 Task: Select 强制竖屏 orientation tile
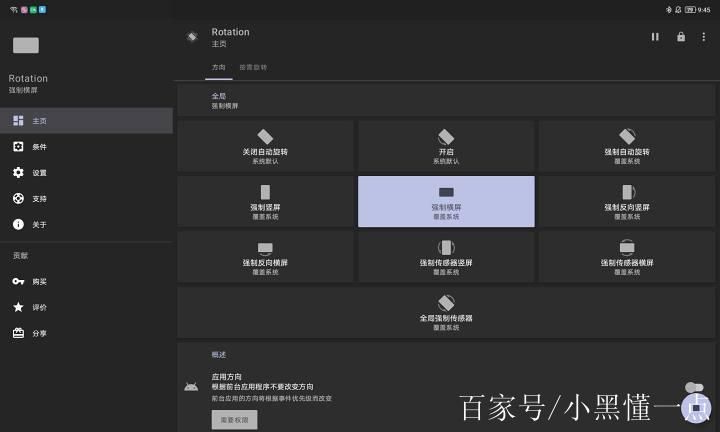tap(265, 202)
